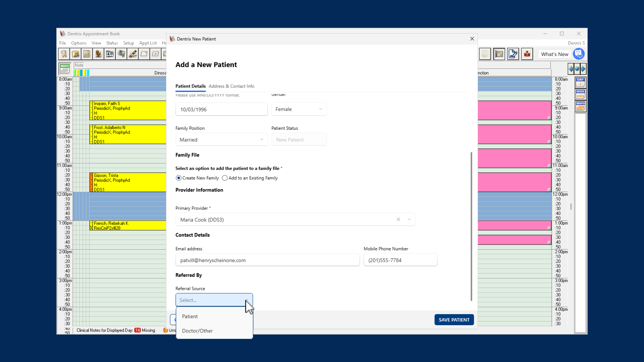
Task: Open the Appt List menu
Action: [148, 43]
